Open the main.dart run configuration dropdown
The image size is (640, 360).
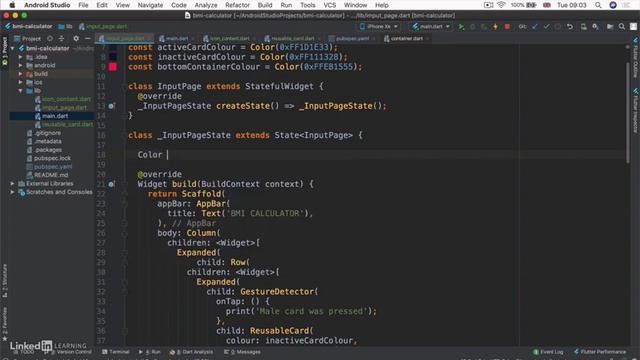point(431,27)
